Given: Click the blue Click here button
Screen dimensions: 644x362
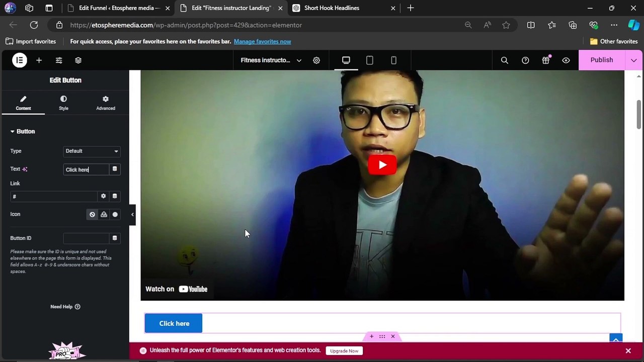Looking at the screenshot, I should pyautogui.click(x=174, y=324).
